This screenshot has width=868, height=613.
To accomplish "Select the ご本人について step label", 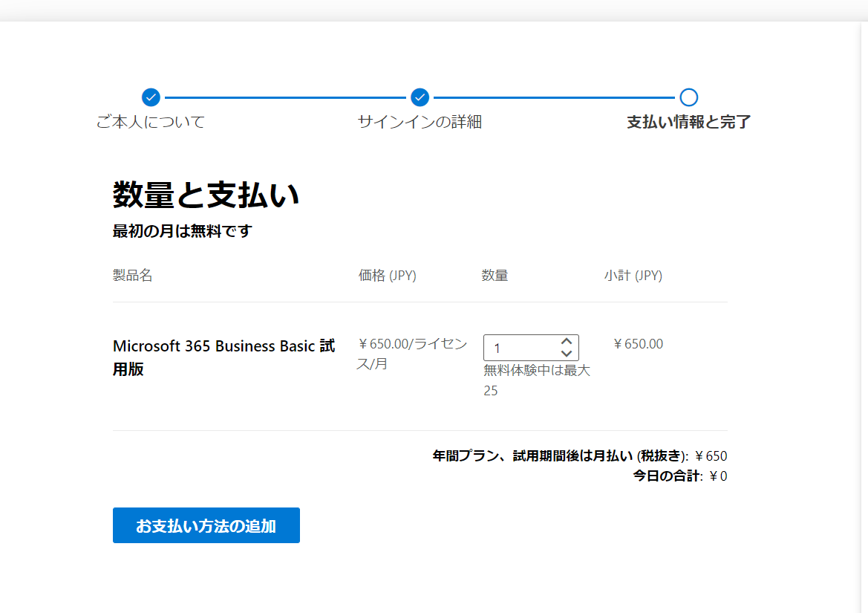I will (151, 122).
